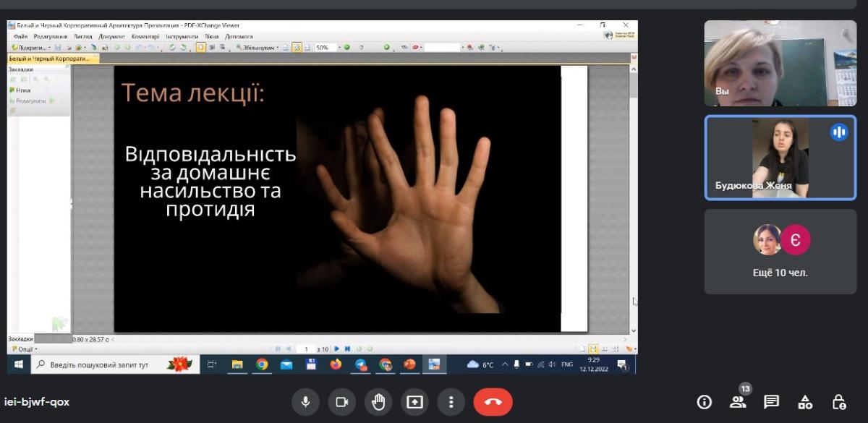Click the green zoom in button beside 50%

click(x=346, y=47)
